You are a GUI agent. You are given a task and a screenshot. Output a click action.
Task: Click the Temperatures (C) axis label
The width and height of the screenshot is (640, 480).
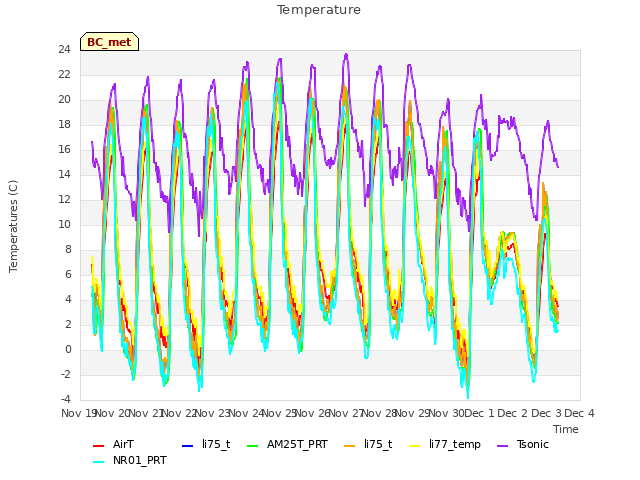tap(13, 226)
